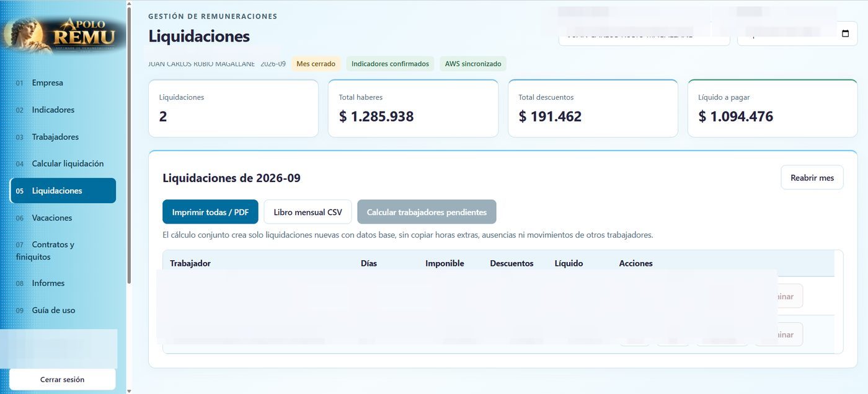868x394 pixels.
Task: Open Guía de uso
Action: (x=63, y=310)
